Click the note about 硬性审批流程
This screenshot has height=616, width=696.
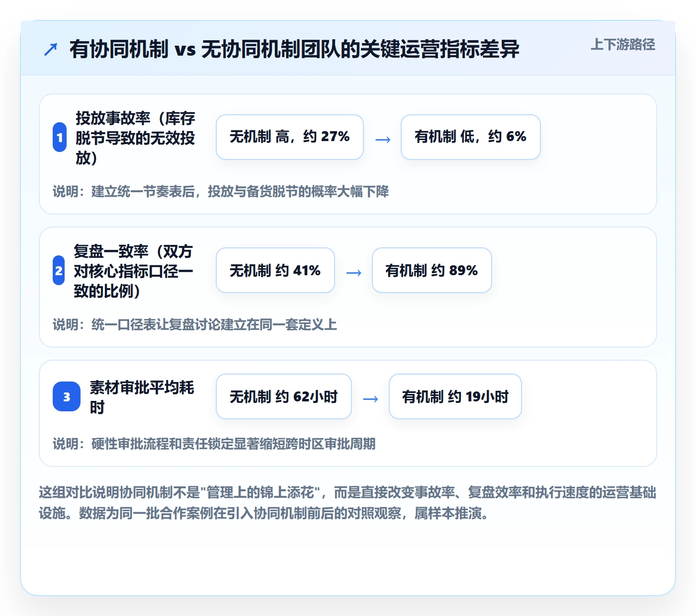(214, 444)
